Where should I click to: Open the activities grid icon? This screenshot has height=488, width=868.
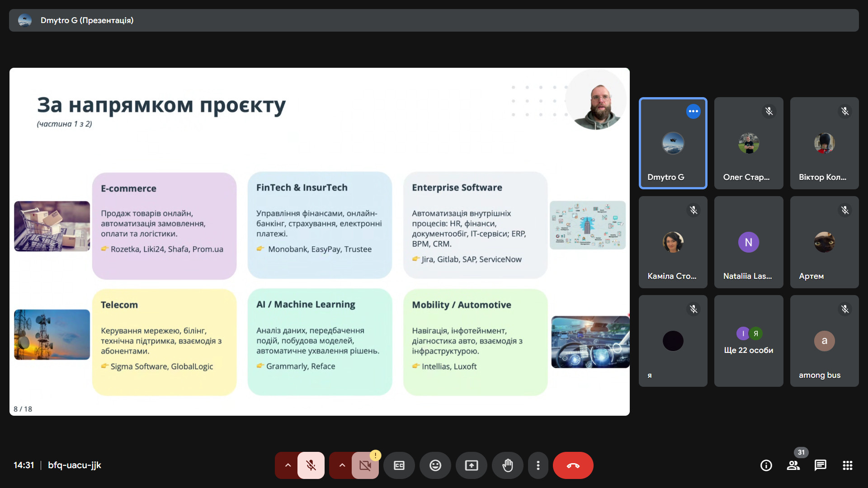click(848, 465)
